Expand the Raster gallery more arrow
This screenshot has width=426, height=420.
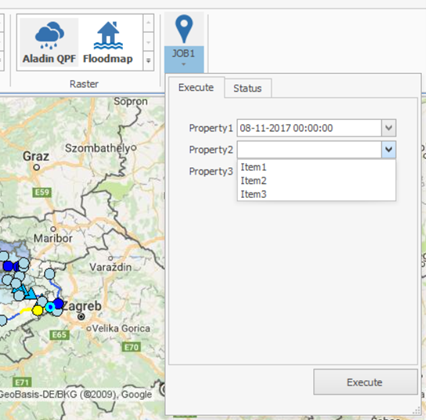point(148,61)
